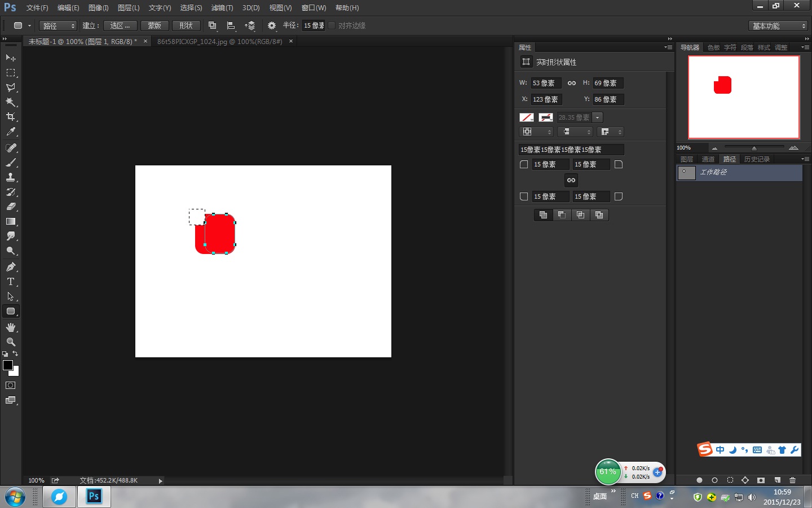
Task: Switch to the 图层 panel tab
Action: 687,159
